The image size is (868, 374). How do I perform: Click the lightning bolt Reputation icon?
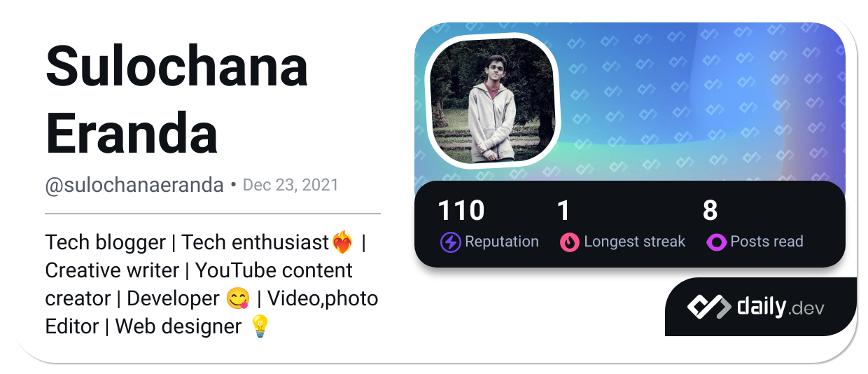[450, 242]
